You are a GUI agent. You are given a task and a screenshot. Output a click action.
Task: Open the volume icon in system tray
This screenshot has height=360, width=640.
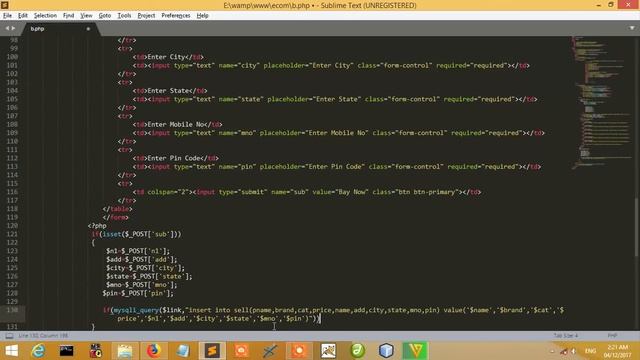pyautogui.click(x=573, y=351)
